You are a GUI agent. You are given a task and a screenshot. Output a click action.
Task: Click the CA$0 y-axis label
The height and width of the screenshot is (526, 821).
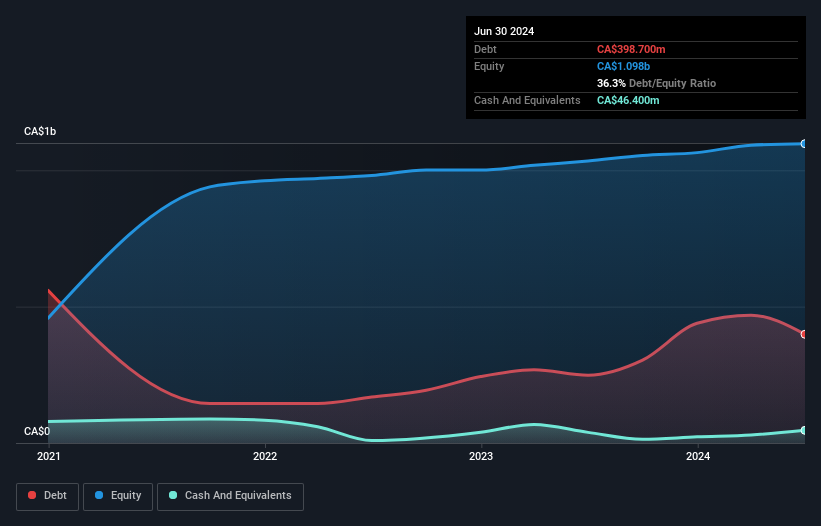[x=37, y=431]
